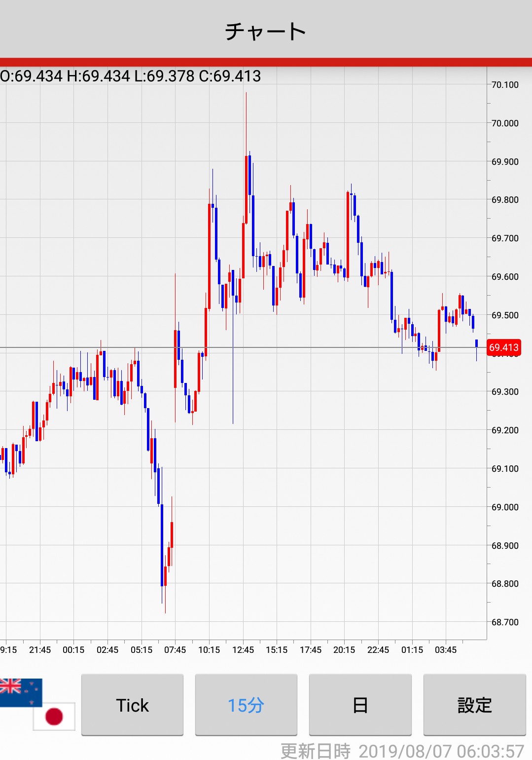The height and width of the screenshot is (760, 532).
Task: Tap the 更新日時 update timestamp
Action: [402, 751]
